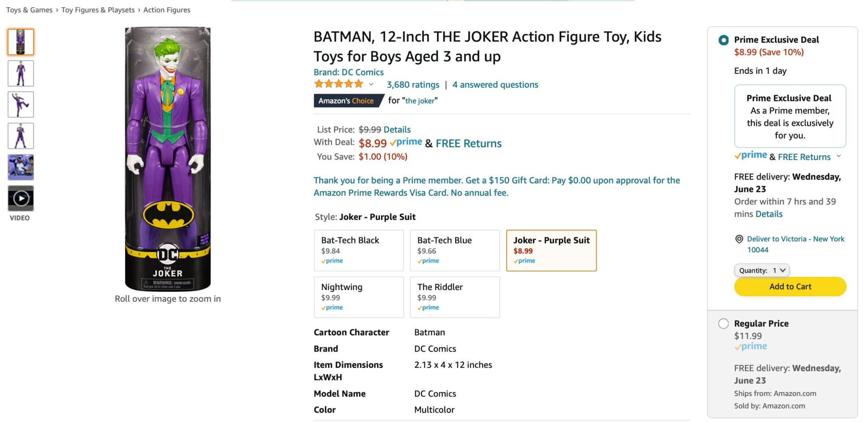Play the product video

(x=20, y=198)
